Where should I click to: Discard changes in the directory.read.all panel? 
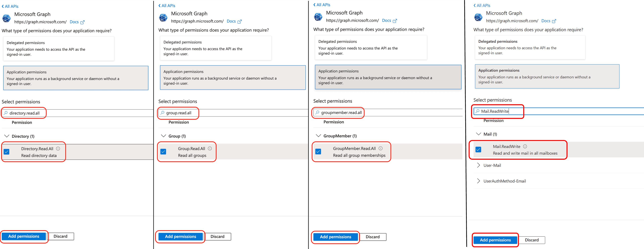tap(61, 236)
